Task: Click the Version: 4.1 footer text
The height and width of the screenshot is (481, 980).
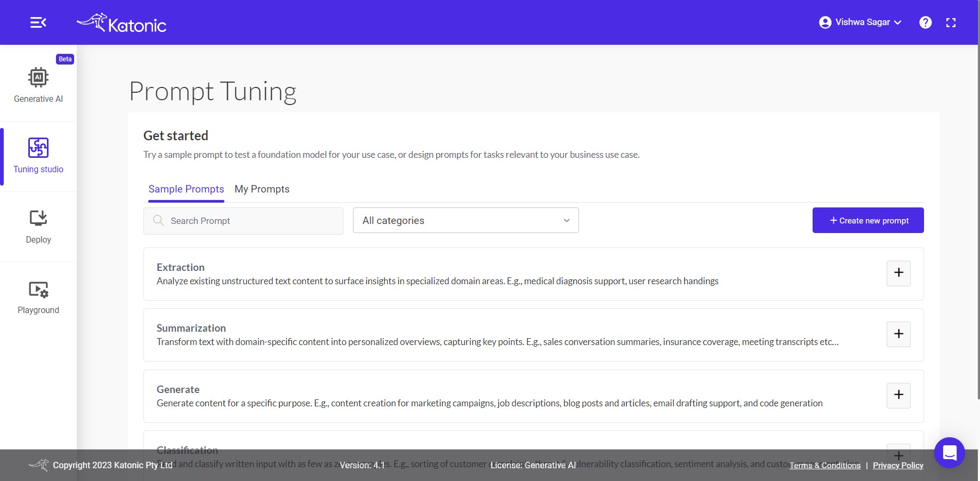Action: point(363,466)
